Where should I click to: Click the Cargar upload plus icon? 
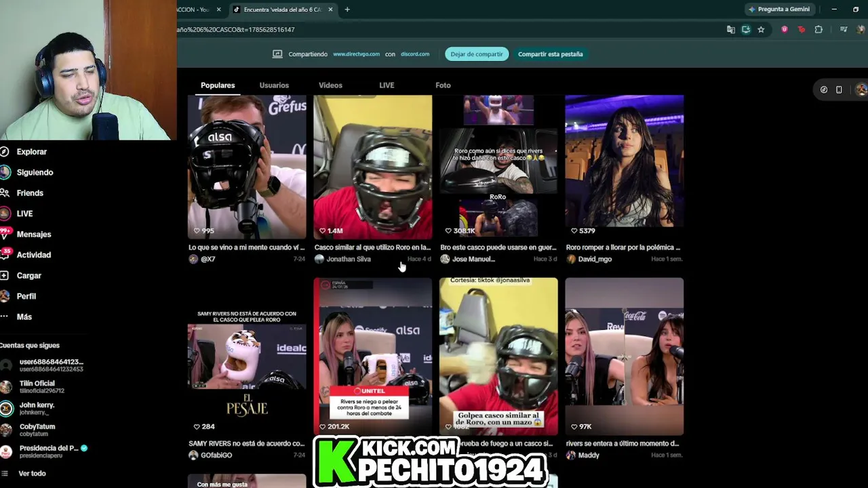4,276
